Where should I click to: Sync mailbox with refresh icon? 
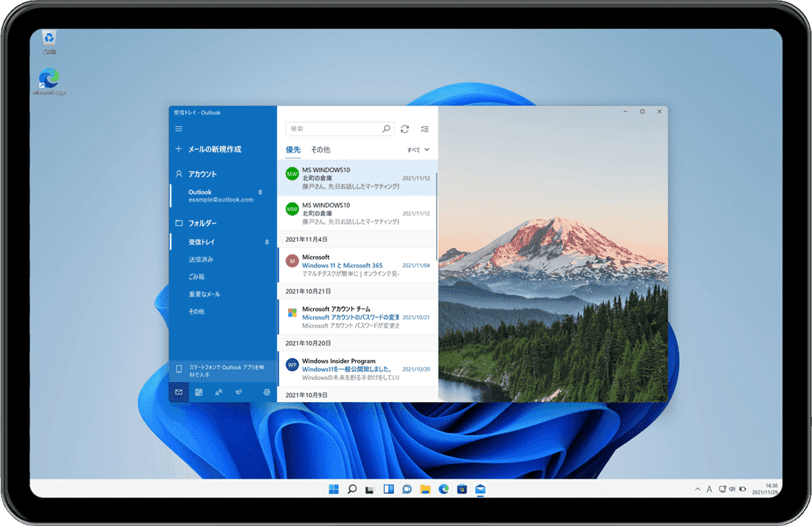405,129
